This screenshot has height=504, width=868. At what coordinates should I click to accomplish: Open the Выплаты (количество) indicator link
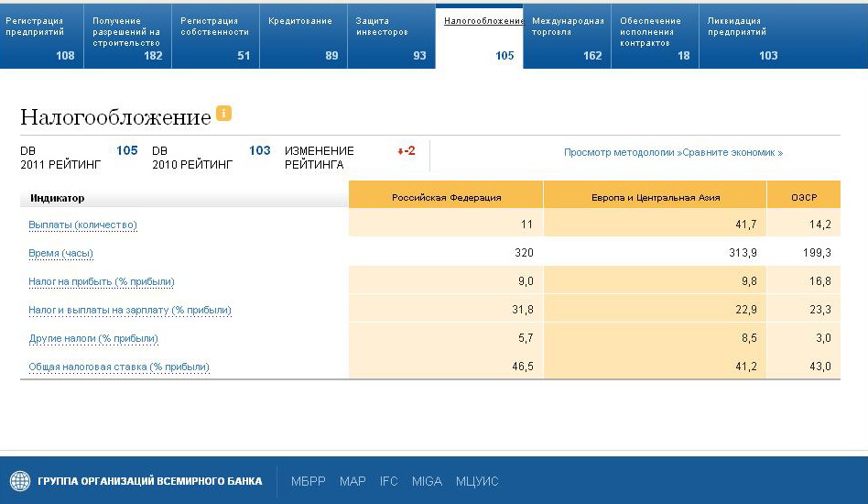82,225
